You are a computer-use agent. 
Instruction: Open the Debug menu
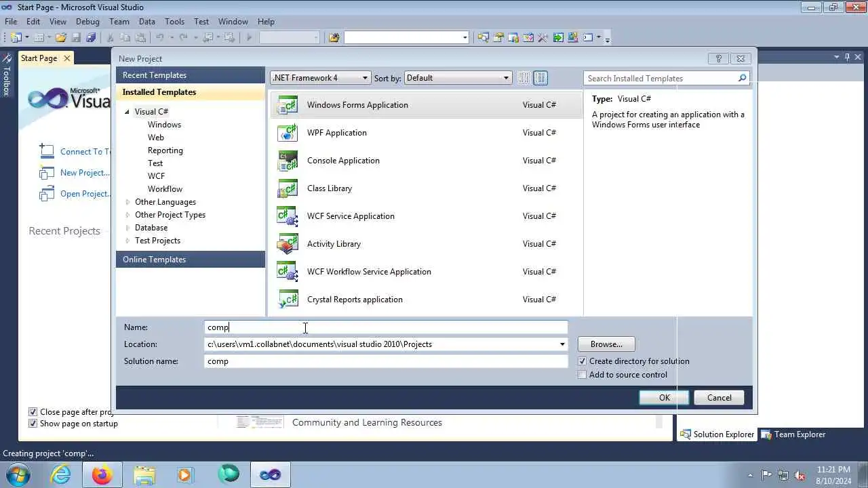click(87, 22)
